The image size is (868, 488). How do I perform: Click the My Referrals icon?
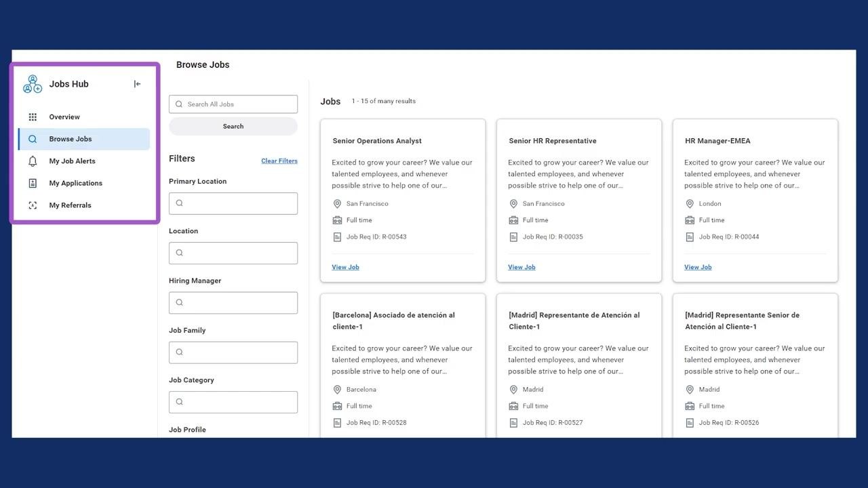pos(33,205)
